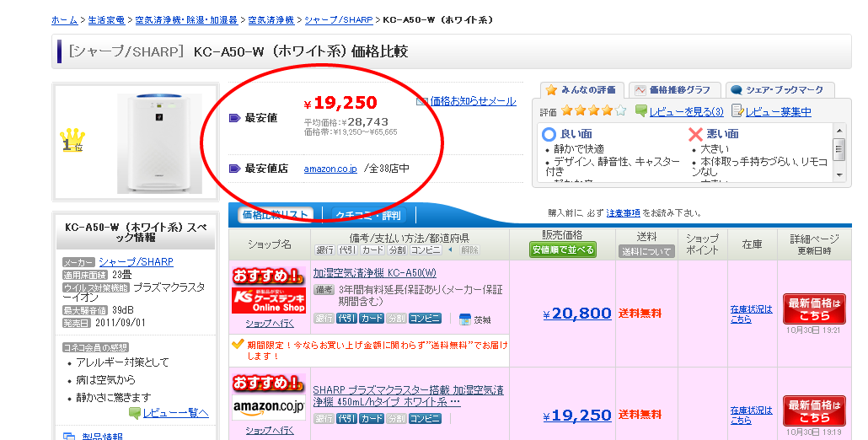Click the 製品情報 window icon

point(69,436)
